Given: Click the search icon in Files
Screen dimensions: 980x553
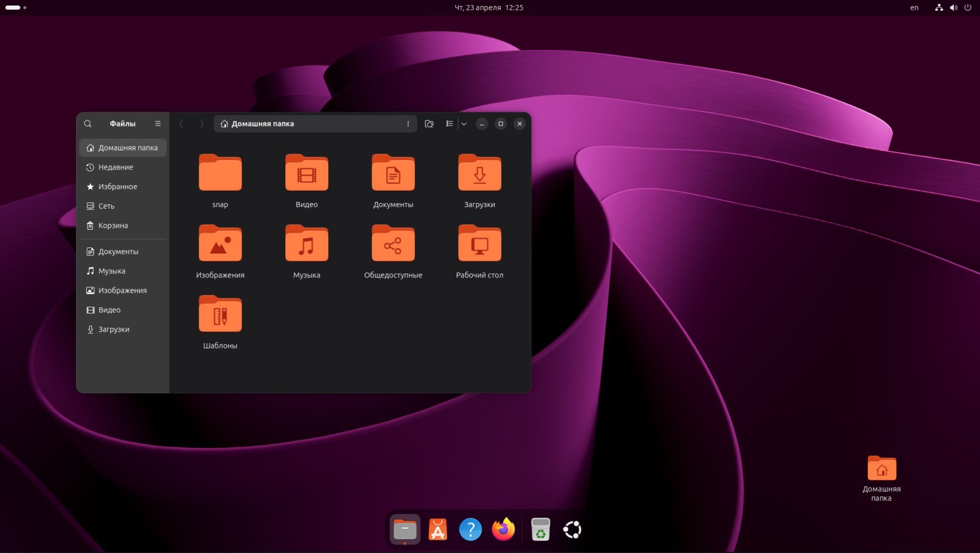Looking at the screenshot, I should pyautogui.click(x=88, y=123).
